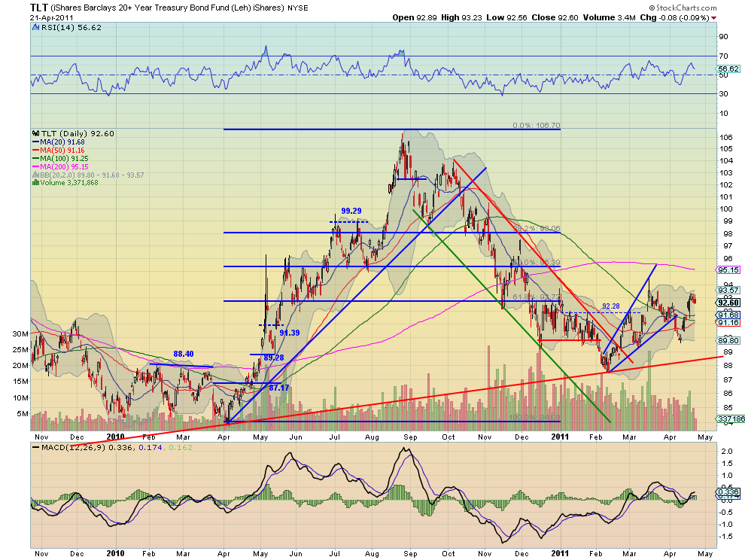Click the High 93.23 value

point(461,17)
